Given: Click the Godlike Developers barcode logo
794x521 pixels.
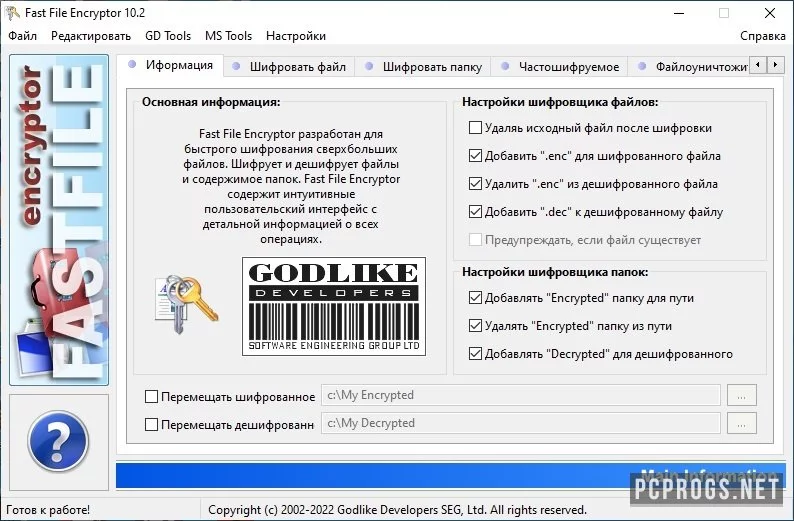Looking at the screenshot, I should point(334,306).
